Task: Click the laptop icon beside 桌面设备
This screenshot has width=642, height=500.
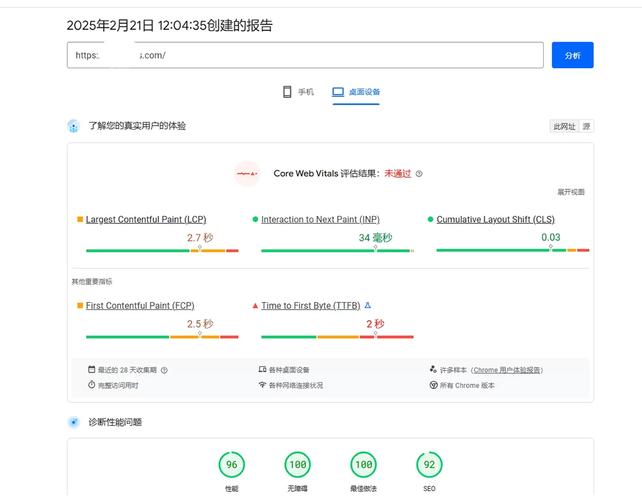Action: coord(338,92)
